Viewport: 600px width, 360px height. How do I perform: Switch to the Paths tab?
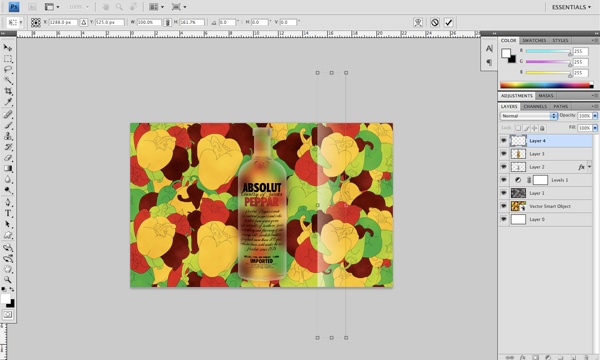click(561, 106)
